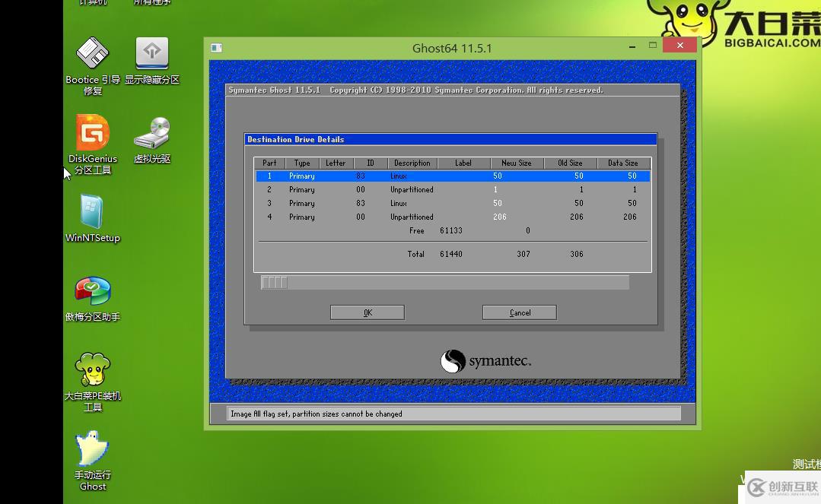Select partition 1 Linux row
The width and height of the screenshot is (821, 504).
(x=452, y=176)
